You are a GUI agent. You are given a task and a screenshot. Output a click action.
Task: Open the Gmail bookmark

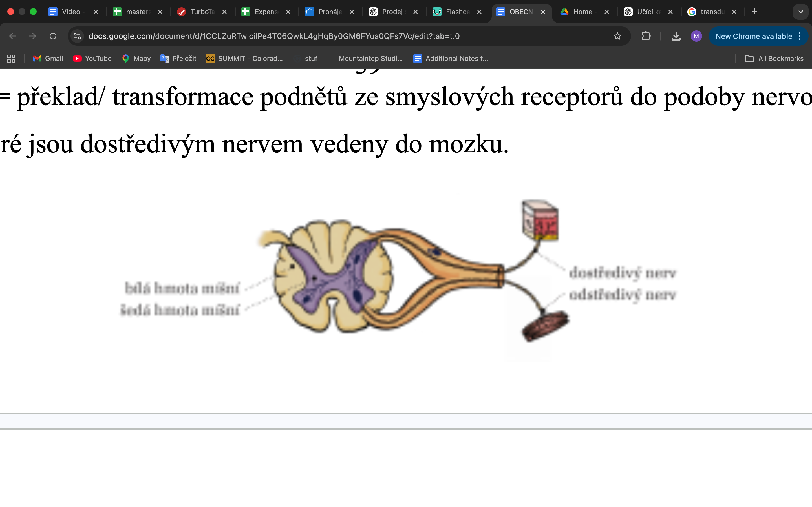click(48, 58)
